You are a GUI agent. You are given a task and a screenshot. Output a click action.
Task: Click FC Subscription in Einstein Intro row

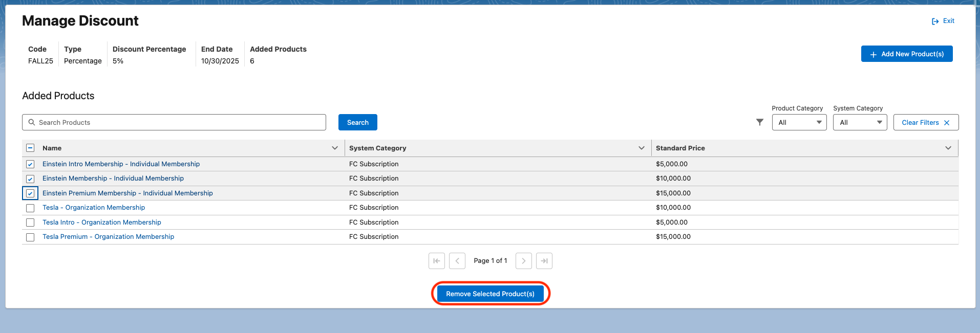pyautogui.click(x=374, y=164)
